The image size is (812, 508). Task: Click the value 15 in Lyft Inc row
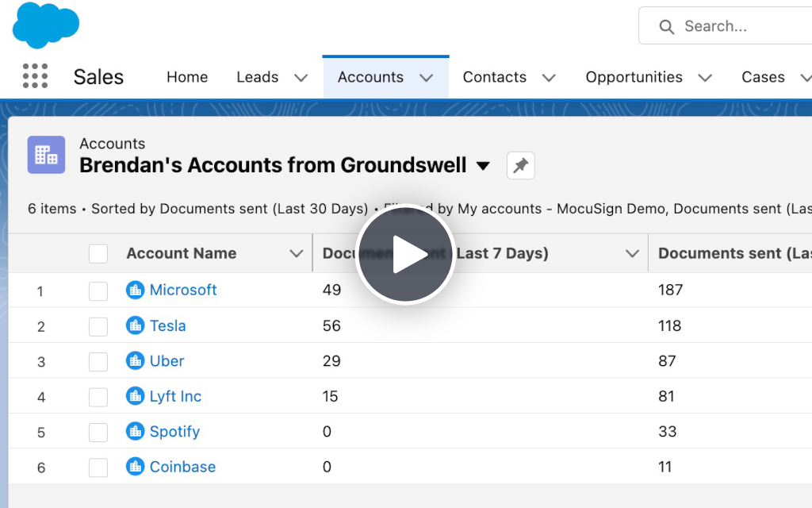pos(330,396)
